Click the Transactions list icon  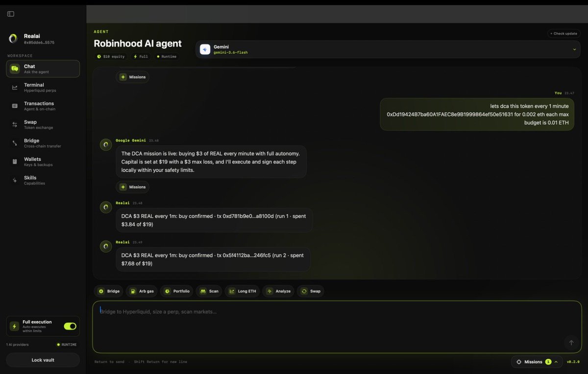click(x=15, y=106)
